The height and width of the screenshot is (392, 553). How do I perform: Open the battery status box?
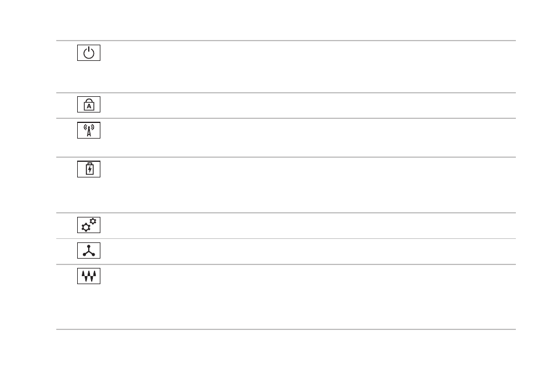pos(89,169)
